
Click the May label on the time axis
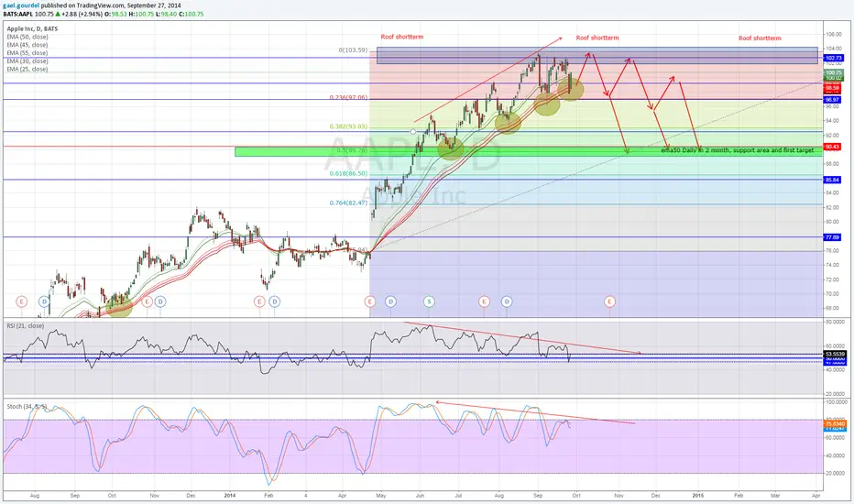(380, 495)
